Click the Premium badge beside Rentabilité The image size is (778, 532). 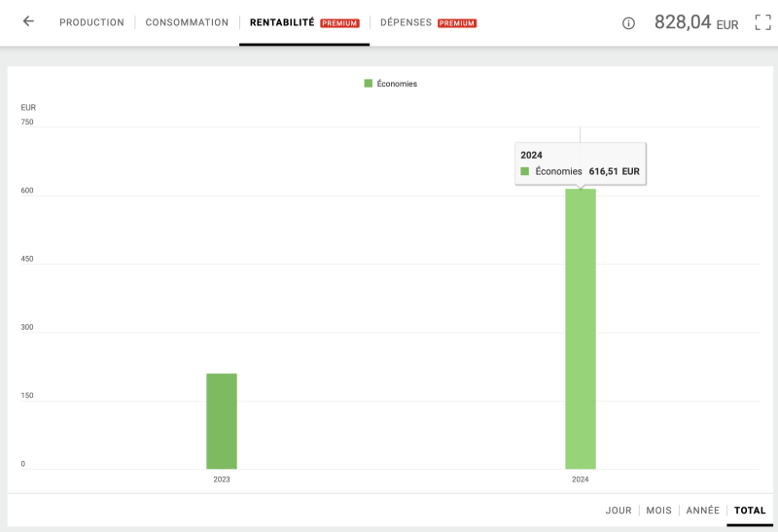coord(339,23)
